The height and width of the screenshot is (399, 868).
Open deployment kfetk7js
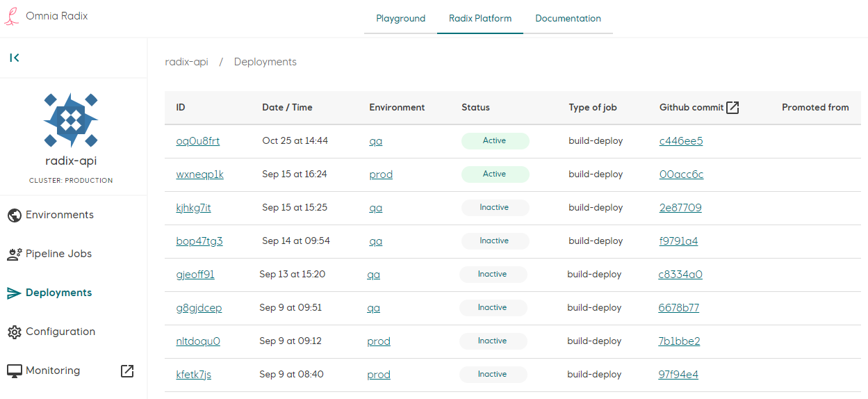[194, 375]
